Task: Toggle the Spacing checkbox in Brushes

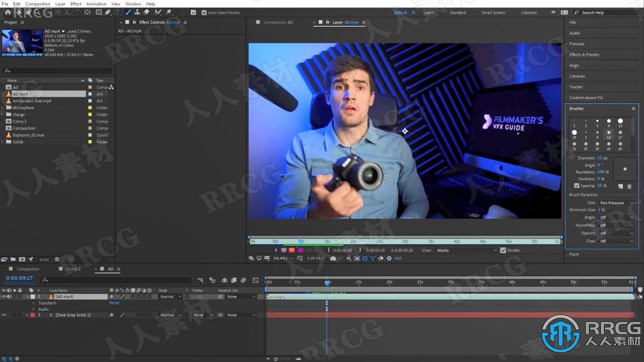Action: [x=577, y=186]
